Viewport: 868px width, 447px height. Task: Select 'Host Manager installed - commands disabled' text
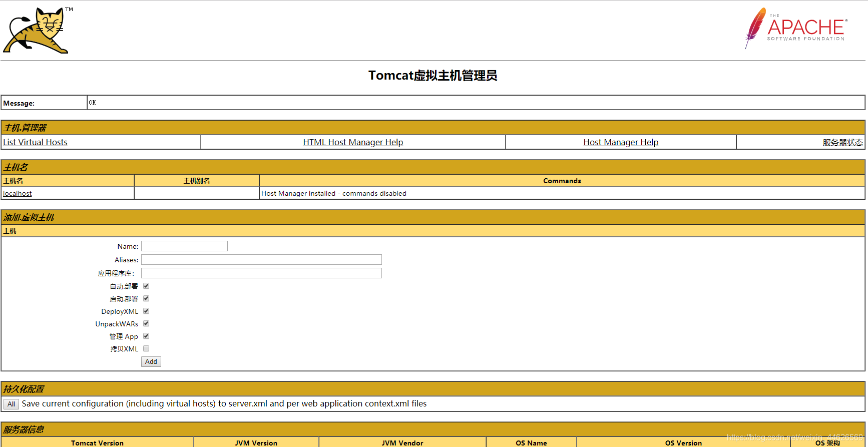[334, 193]
